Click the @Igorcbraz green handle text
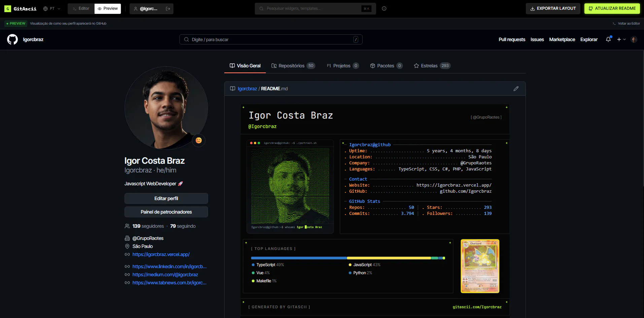 pos(262,126)
